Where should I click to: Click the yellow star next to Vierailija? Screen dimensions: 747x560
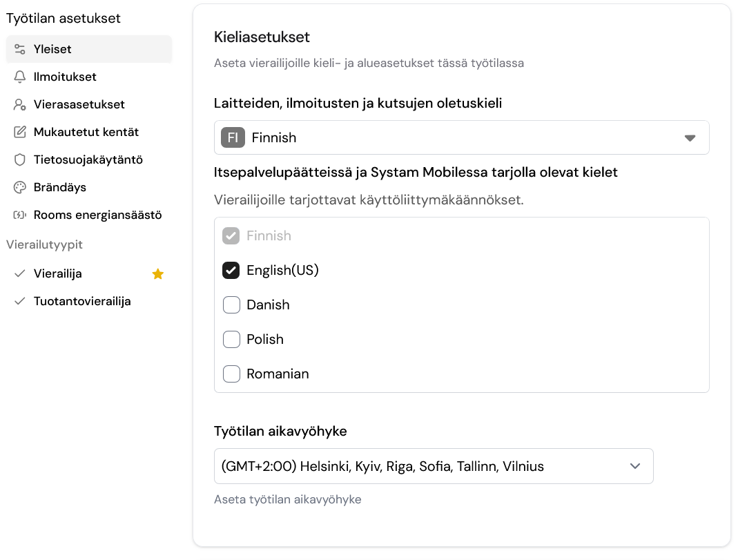[158, 274]
